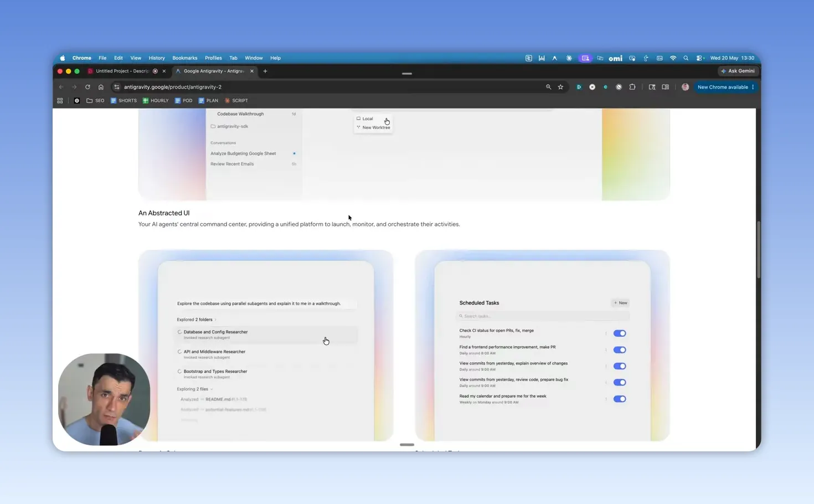Open the Profiles menu
This screenshot has width=814, height=504.
click(x=213, y=58)
